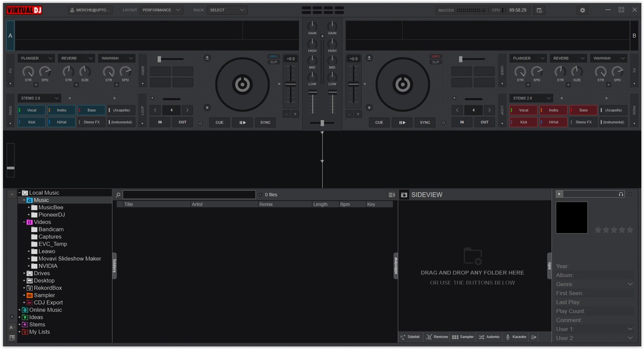Toggle SLIP mode on deck A
This screenshot has width=644, height=349.
(x=273, y=62)
